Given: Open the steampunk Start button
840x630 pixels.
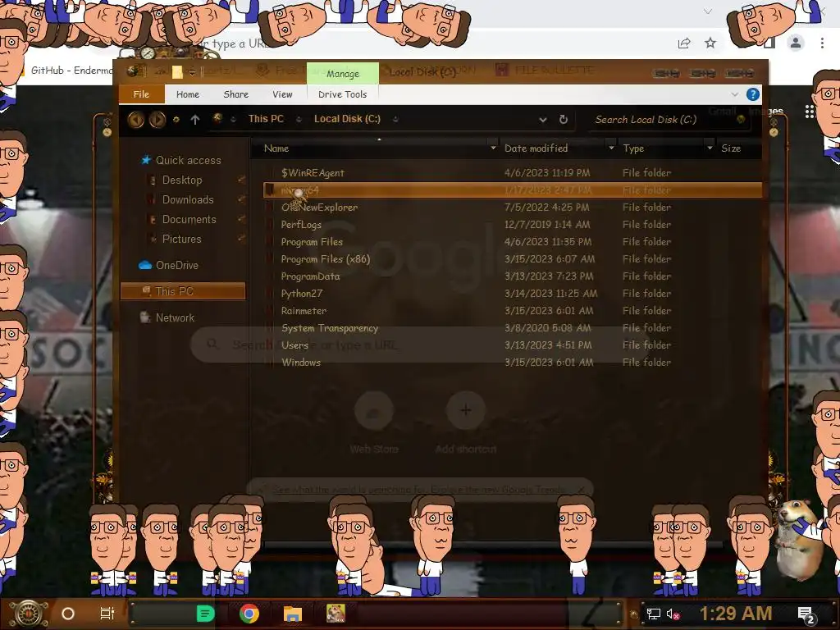Looking at the screenshot, I should pyautogui.click(x=29, y=614).
